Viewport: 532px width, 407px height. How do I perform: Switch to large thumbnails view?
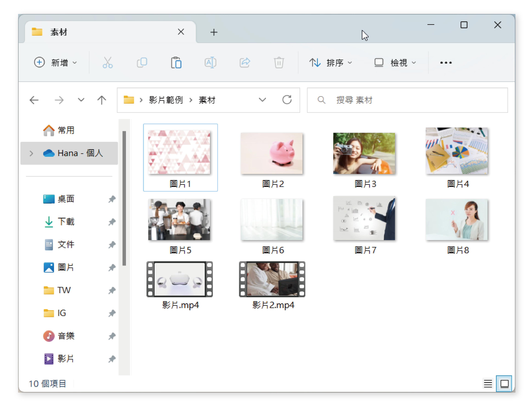(x=504, y=384)
